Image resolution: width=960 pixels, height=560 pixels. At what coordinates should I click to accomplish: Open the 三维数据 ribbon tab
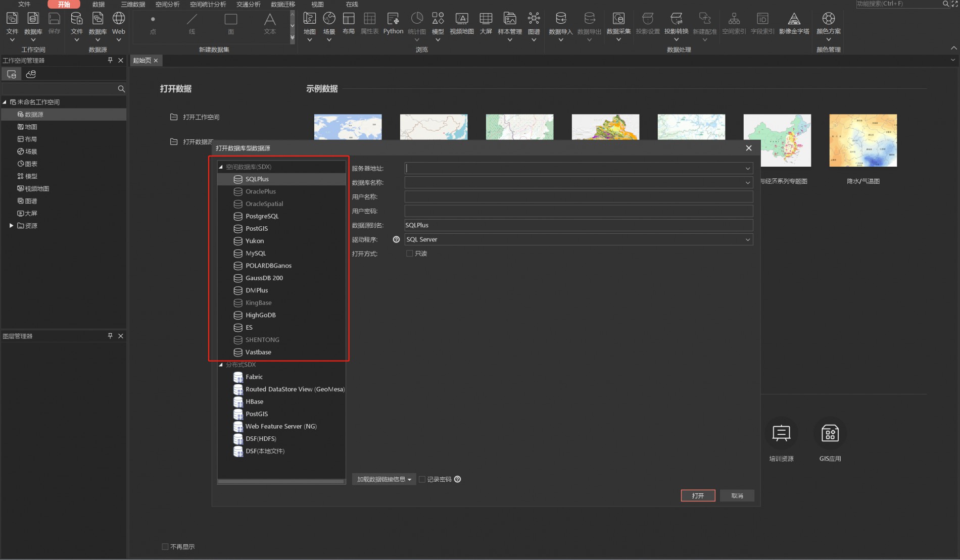coord(133,4)
